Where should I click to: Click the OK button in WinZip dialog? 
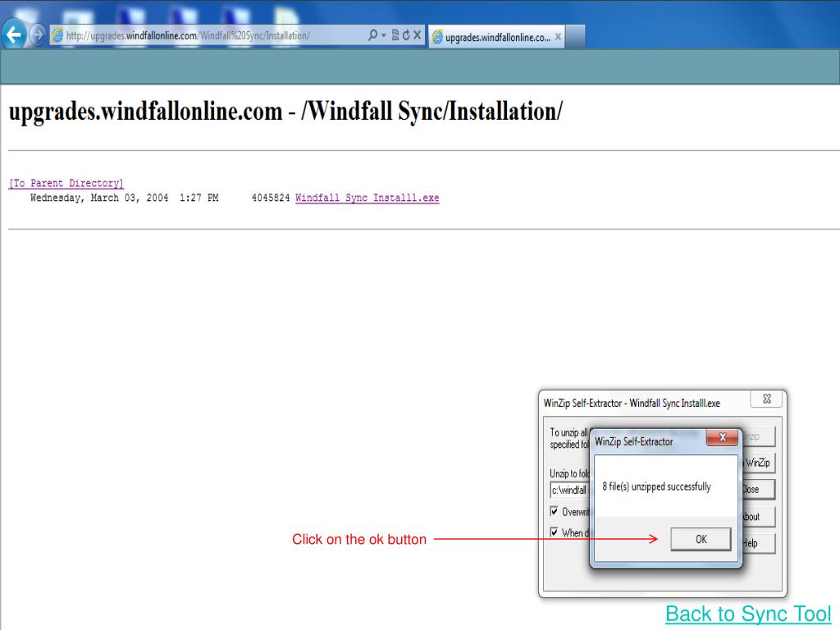701,539
